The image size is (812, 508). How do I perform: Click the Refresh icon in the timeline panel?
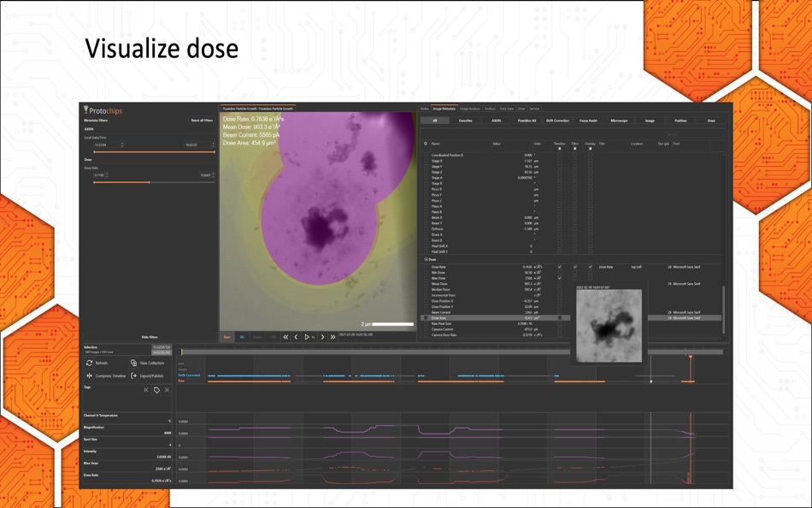[x=89, y=363]
